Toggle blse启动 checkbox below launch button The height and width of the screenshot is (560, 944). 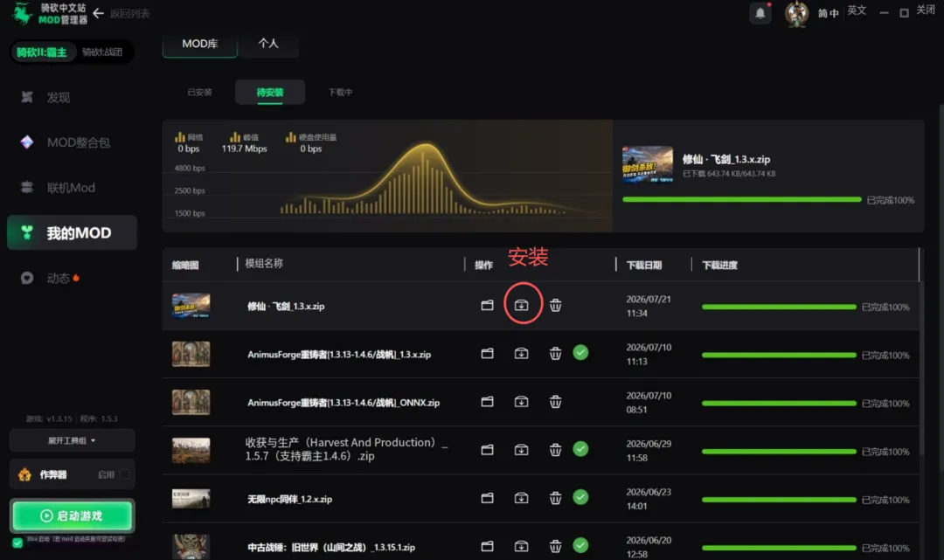pos(17,543)
